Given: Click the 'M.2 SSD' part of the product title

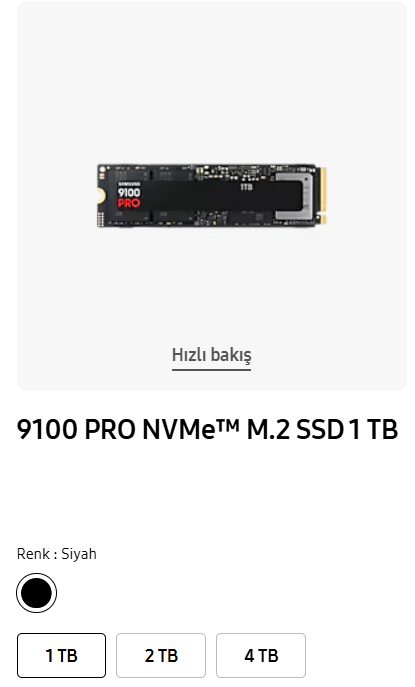Looking at the screenshot, I should tap(294, 429).
